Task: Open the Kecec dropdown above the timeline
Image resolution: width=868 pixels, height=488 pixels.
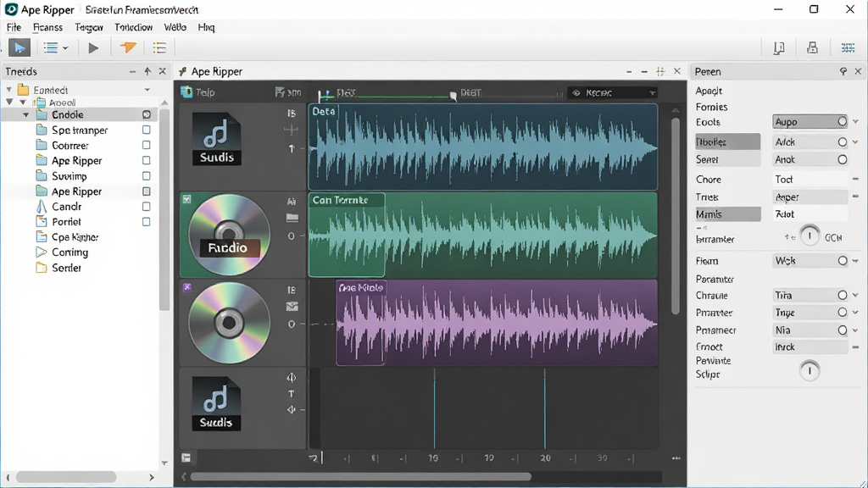Action: (612, 93)
